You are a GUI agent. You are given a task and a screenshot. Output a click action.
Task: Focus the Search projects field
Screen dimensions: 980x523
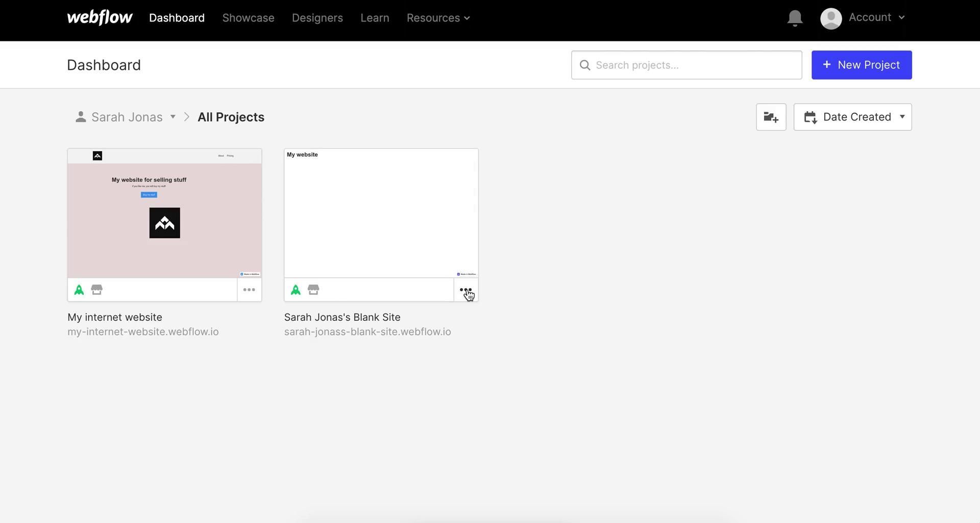click(x=687, y=65)
